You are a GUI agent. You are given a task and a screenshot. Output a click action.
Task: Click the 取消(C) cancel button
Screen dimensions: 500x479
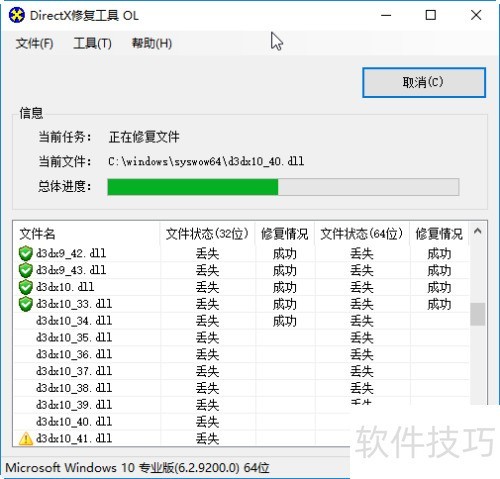424,83
